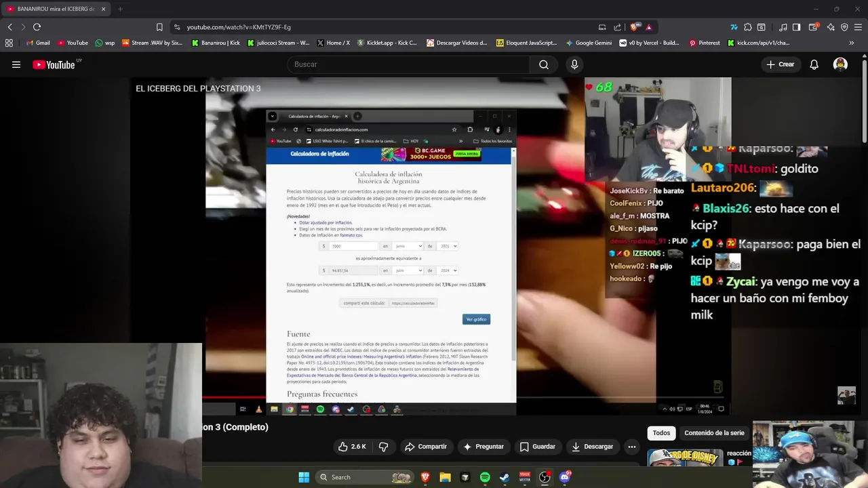Reload the page in the browser
The image size is (868, 488).
(37, 27)
